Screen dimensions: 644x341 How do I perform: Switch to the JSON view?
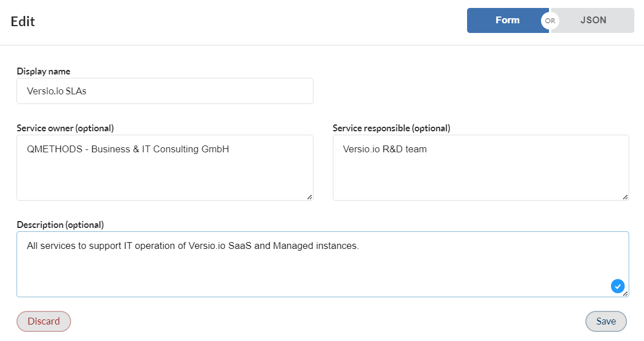click(593, 20)
